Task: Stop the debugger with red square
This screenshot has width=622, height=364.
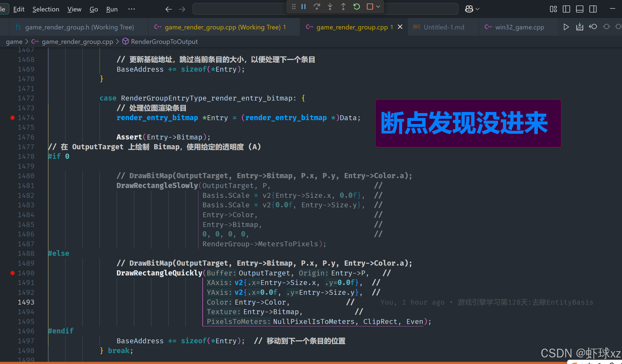Action: 370,7
